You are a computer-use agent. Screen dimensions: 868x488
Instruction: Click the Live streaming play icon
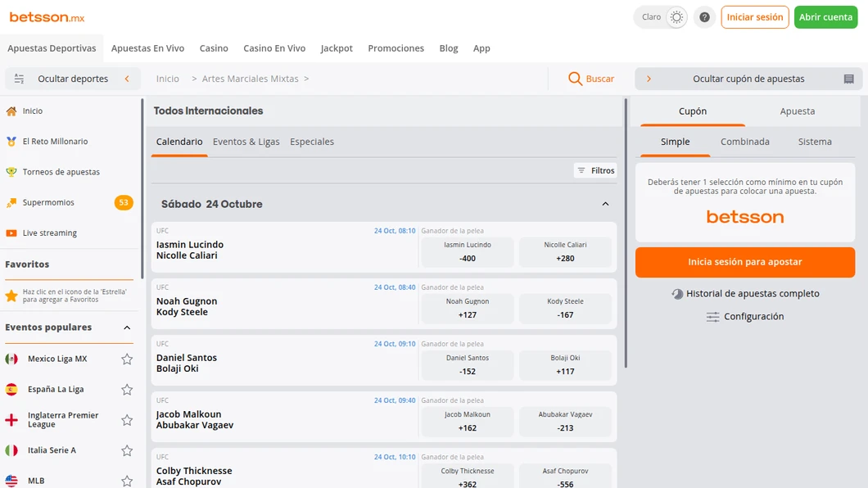click(x=11, y=233)
